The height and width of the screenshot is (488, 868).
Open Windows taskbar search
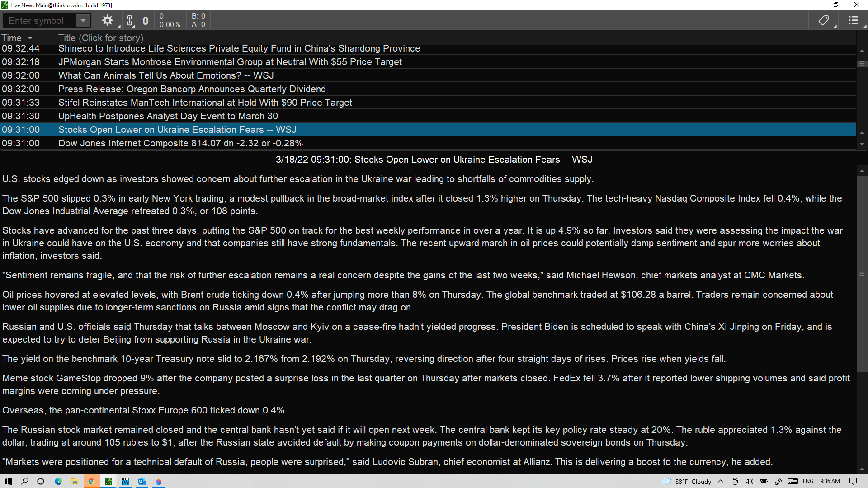point(24,481)
